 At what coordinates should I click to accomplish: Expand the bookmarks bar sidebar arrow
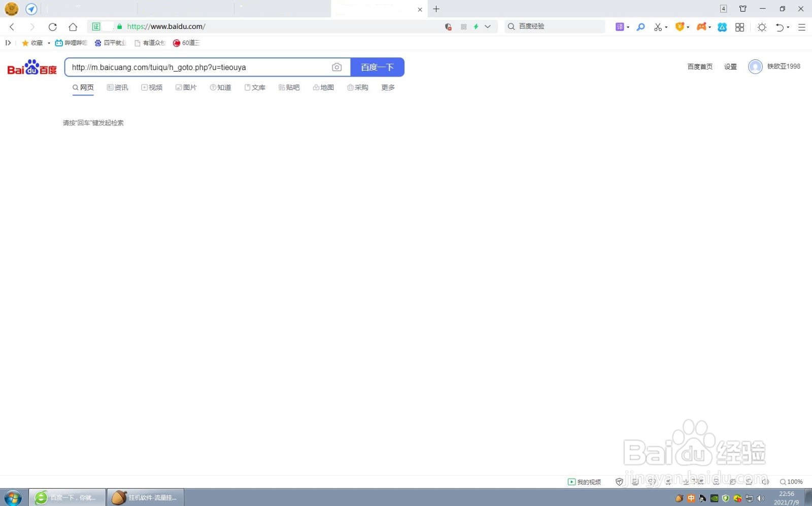pos(8,43)
